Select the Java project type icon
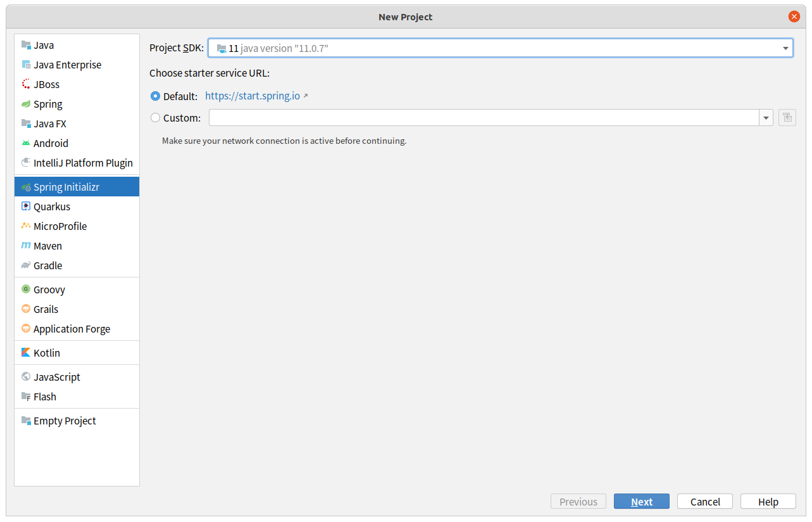The width and height of the screenshot is (812, 522). [26, 45]
